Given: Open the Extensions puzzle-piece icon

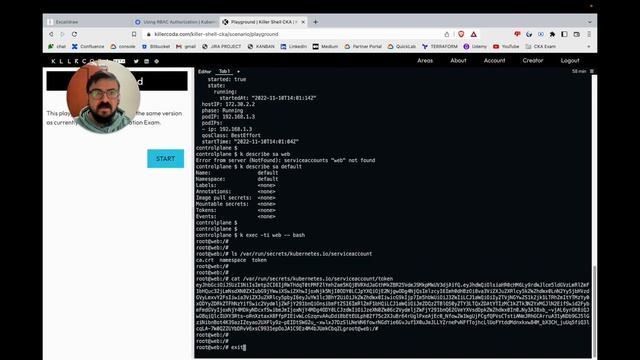Looking at the screenshot, I should point(552,34).
